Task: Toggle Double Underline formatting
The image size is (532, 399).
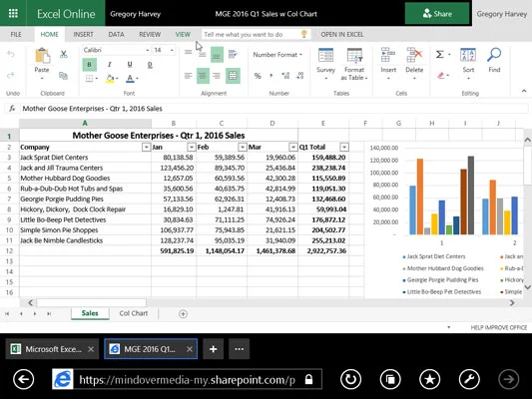Action: tap(150, 65)
